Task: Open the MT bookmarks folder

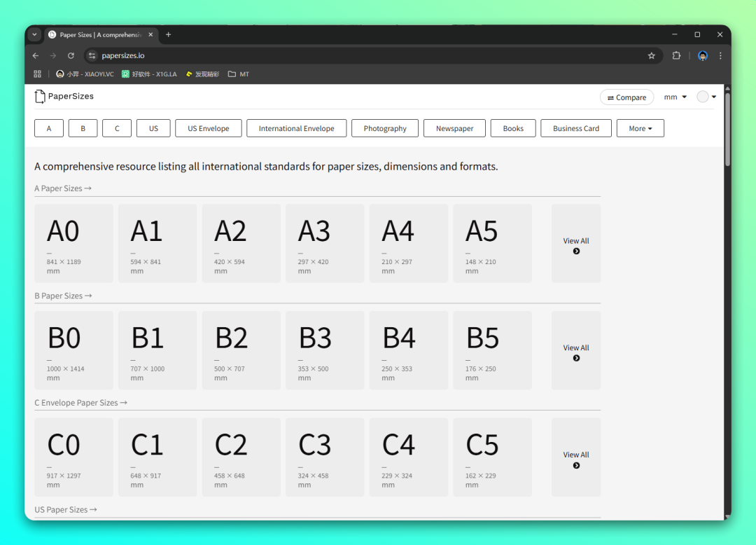Action: coord(239,74)
